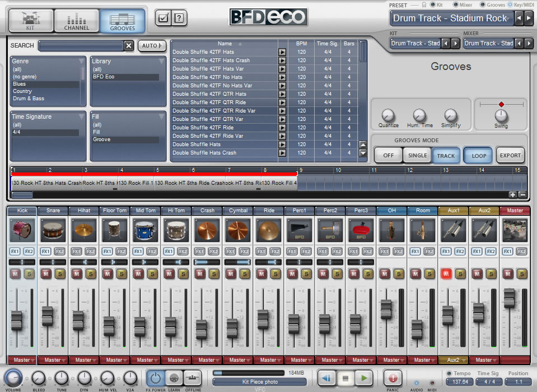The image size is (537, 392).
Task: Unmute the Aux1 channel
Action: [446, 274]
